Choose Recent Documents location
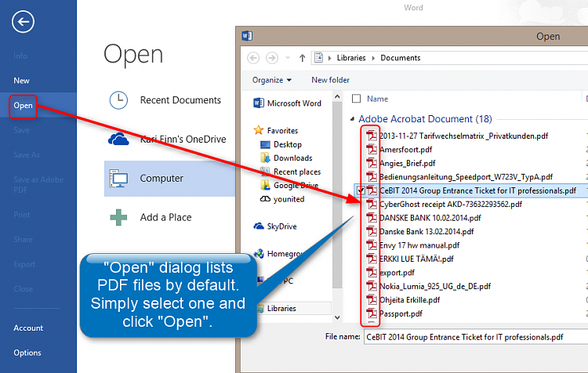This screenshot has width=588, height=373. click(180, 100)
